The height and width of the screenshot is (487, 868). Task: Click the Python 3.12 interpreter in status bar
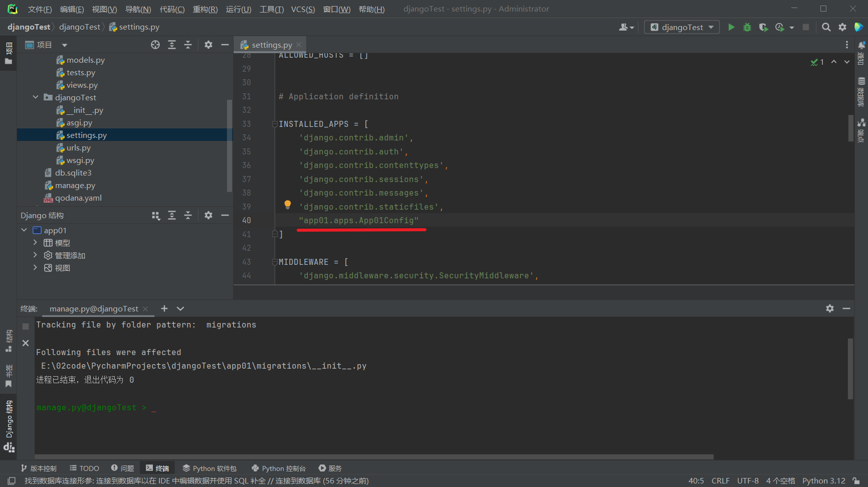click(823, 480)
